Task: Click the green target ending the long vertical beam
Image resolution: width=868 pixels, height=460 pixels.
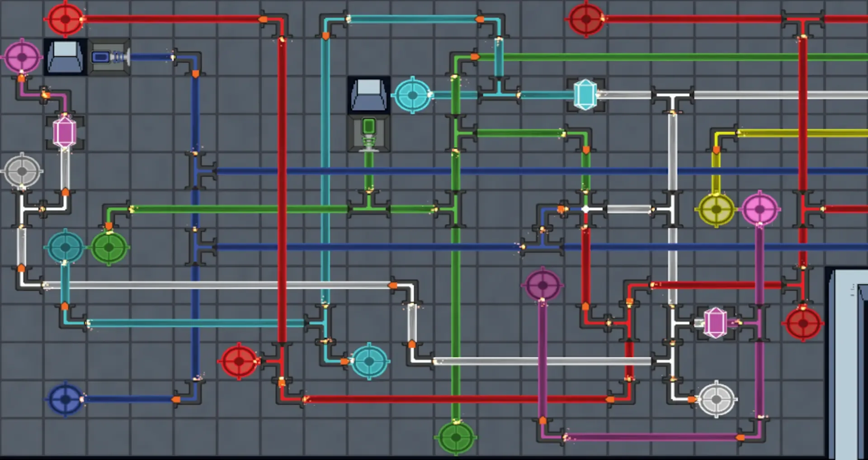Action: (x=456, y=437)
